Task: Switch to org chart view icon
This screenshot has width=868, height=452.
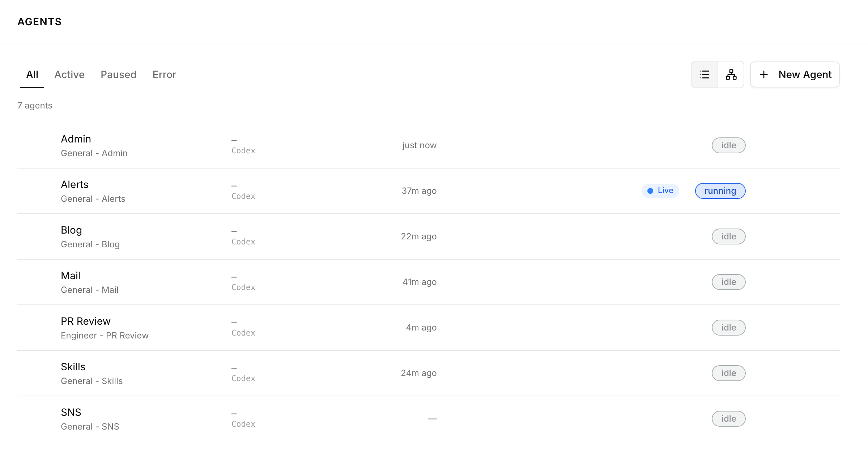Action: tap(731, 74)
